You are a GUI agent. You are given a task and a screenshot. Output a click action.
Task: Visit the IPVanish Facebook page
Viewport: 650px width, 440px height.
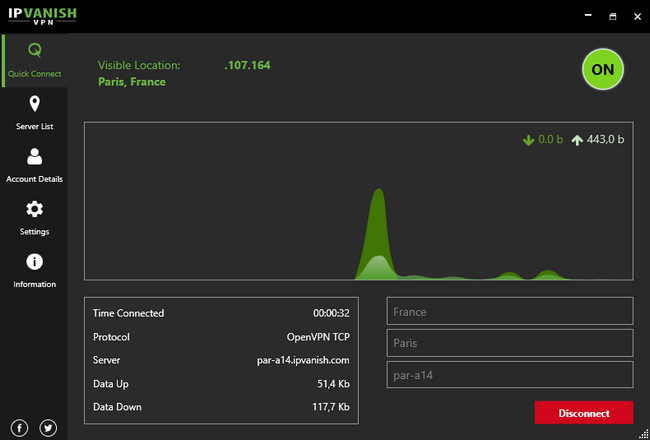point(19,428)
